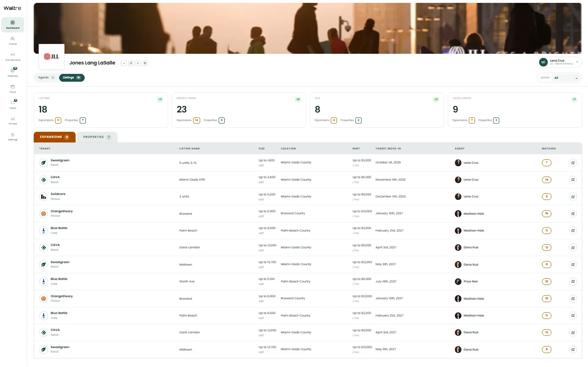Open the 14 matches badge for CAVA Miami-Dade infill

pyautogui.click(x=546, y=179)
